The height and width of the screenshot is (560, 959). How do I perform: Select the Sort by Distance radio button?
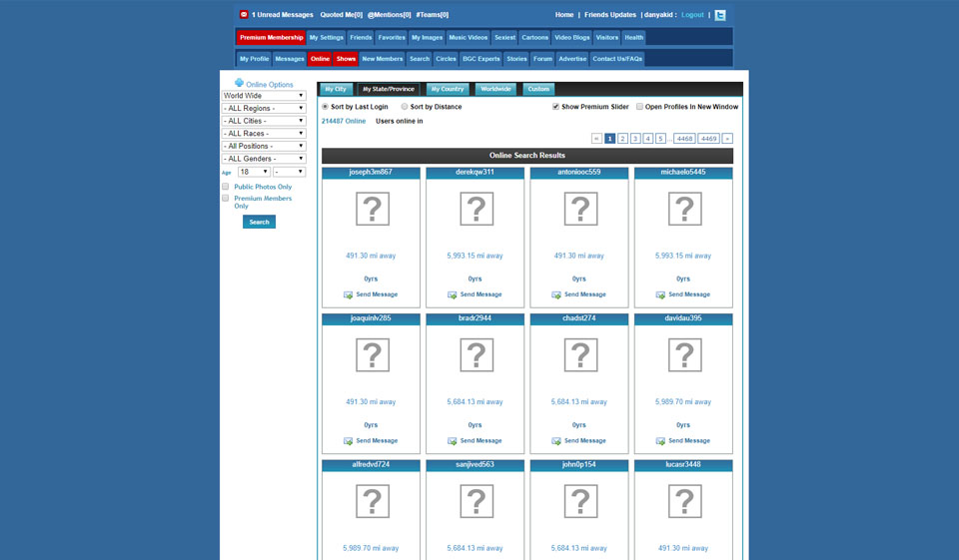pyautogui.click(x=405, y=106)
